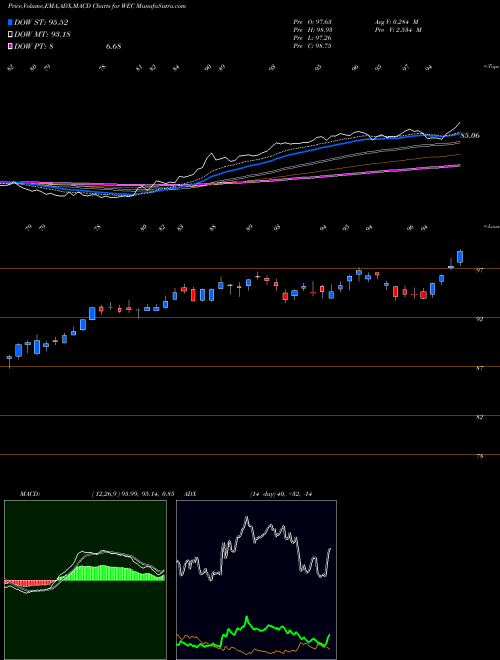500x660 pixels.
Task: Click the 6.68 value beside DOW PT
Action: tap(113, 46)
